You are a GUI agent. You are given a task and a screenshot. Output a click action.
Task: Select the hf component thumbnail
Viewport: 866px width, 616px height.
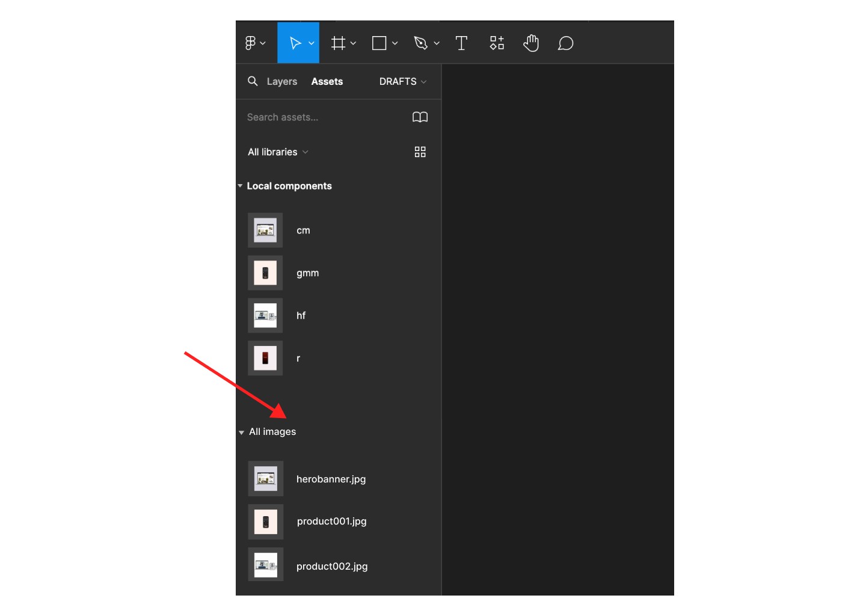[265, 316]
